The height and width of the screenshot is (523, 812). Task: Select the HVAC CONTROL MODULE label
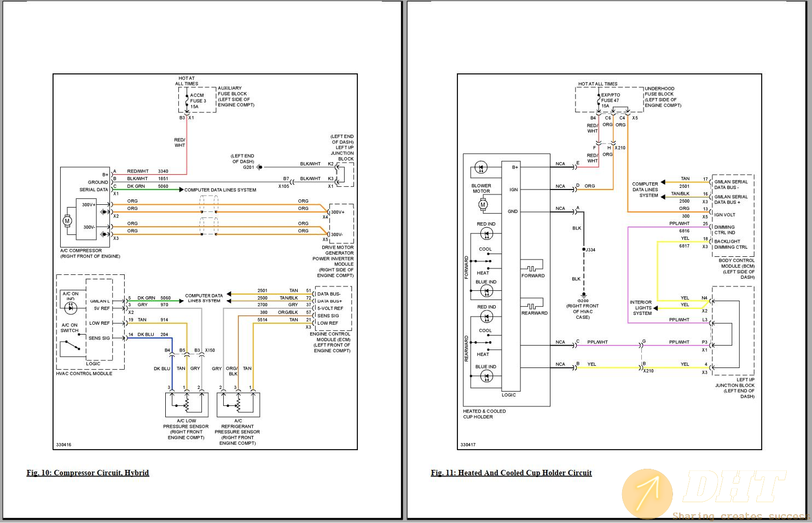(84, 373)
